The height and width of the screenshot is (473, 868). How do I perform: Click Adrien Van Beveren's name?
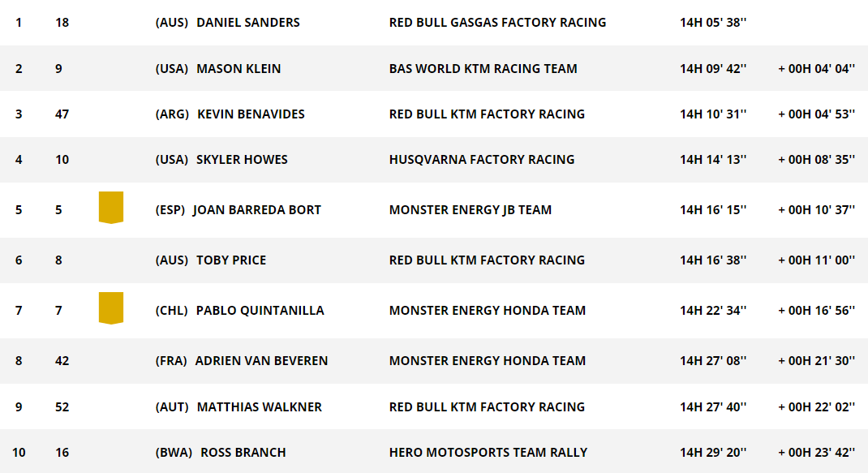coord(261,361)
